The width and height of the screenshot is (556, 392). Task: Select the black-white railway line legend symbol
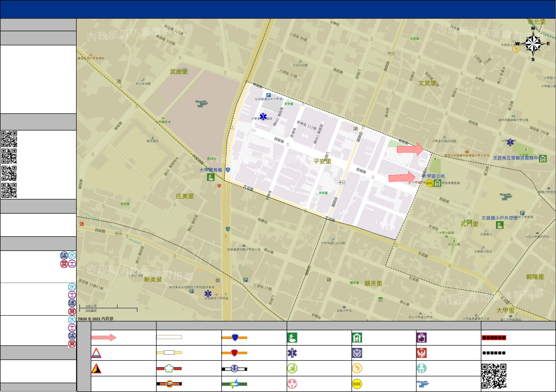[234, 369]
